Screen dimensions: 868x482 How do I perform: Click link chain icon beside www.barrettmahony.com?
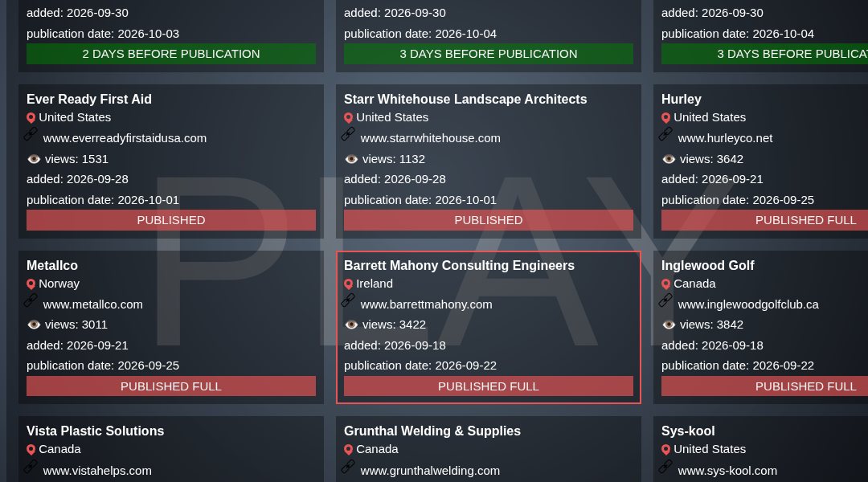[x=348, y=300]
